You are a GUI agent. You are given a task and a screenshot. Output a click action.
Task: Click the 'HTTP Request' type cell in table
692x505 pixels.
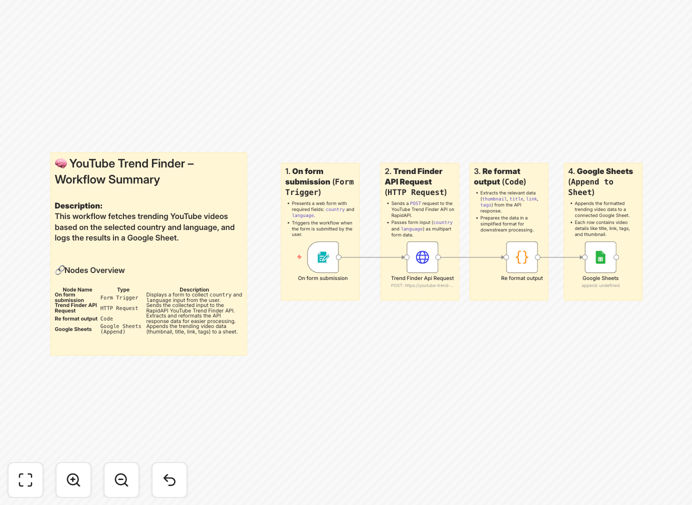click(119, 308)
